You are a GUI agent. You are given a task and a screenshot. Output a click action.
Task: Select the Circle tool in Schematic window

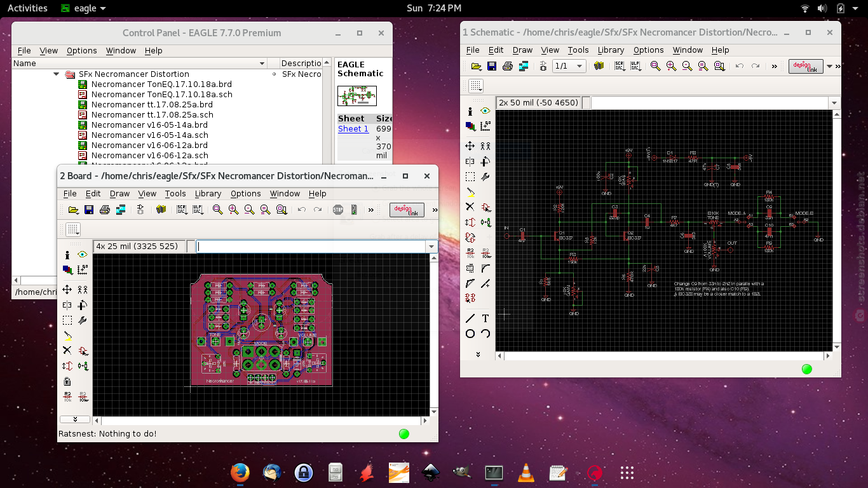tap(470, 334)
